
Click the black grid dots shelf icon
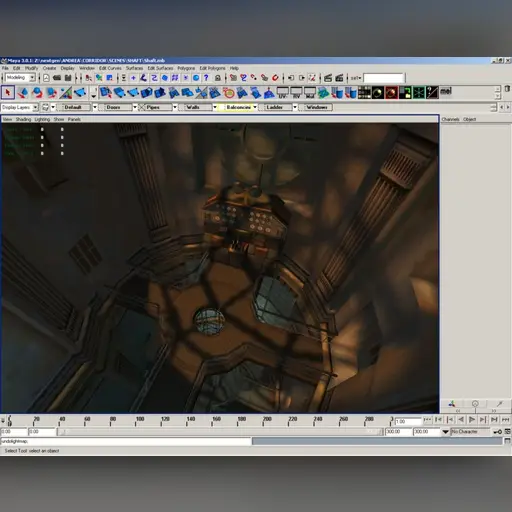pos(364,93)
